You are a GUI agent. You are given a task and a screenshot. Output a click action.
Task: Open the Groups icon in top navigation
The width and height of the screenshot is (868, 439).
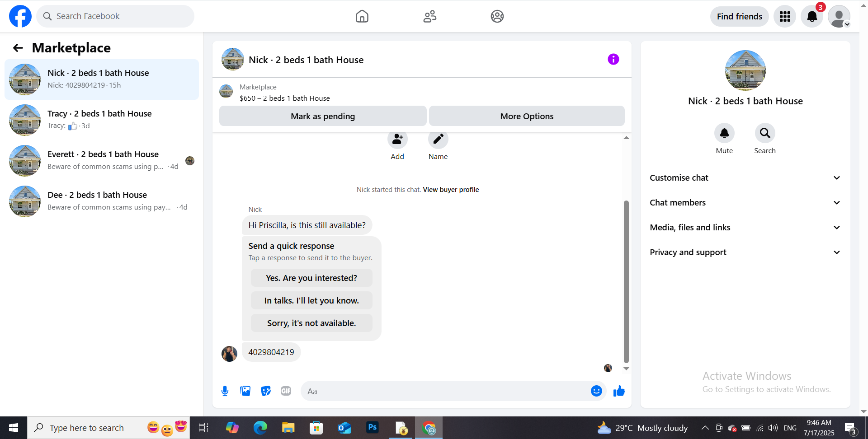tap(497, 16)
